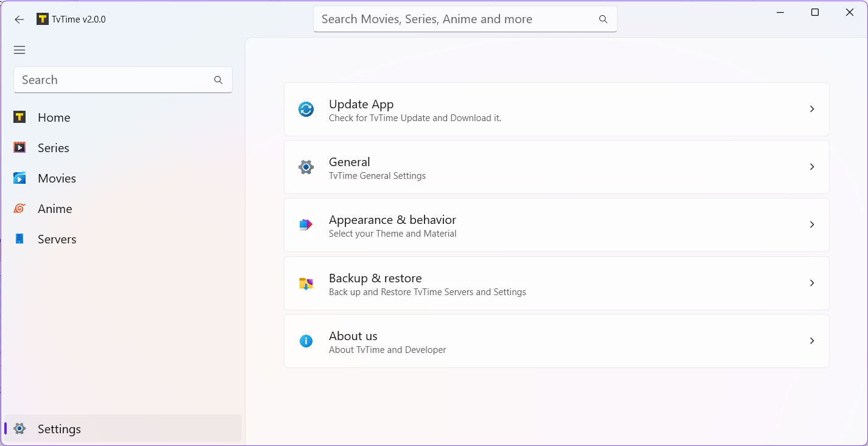This screenshot has height=446, width=868.
Task: Open the Update App settings card
Action: (556, 109)
